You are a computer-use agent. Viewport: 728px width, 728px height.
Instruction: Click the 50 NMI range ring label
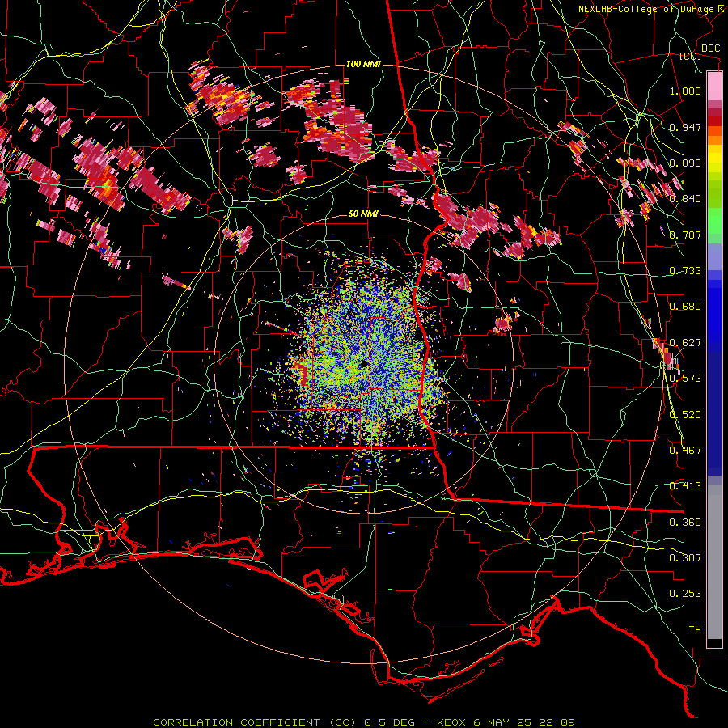pos(363,214)
